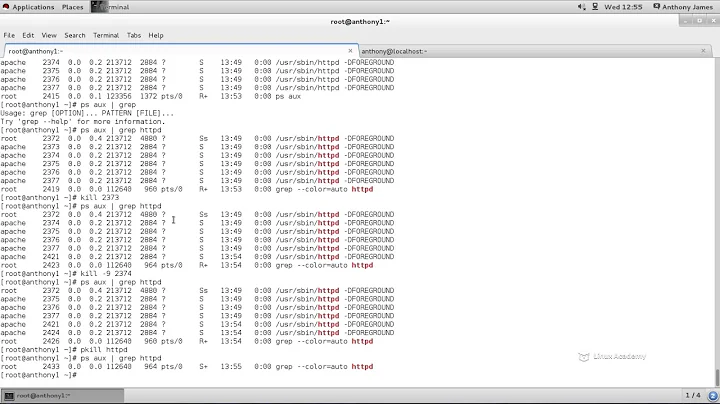The image size is (720, 404).
Task: Click the network status icon
Action: (x=595, y=7)
